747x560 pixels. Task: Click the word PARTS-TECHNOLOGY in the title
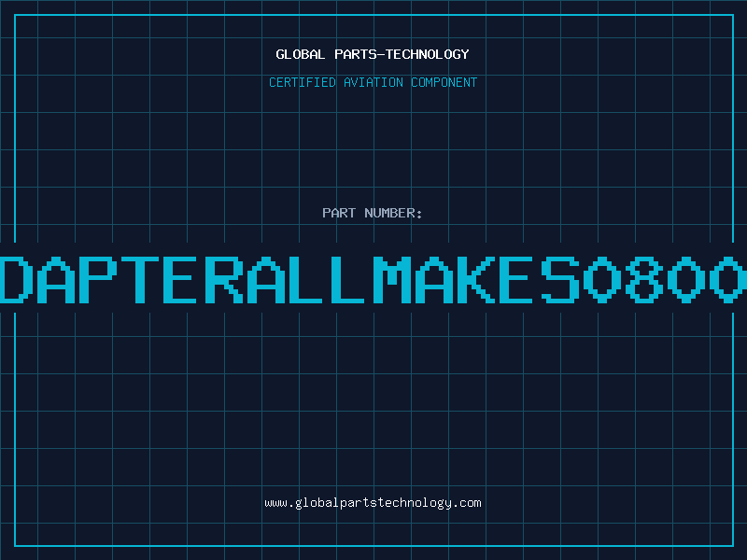coord(402,54)
